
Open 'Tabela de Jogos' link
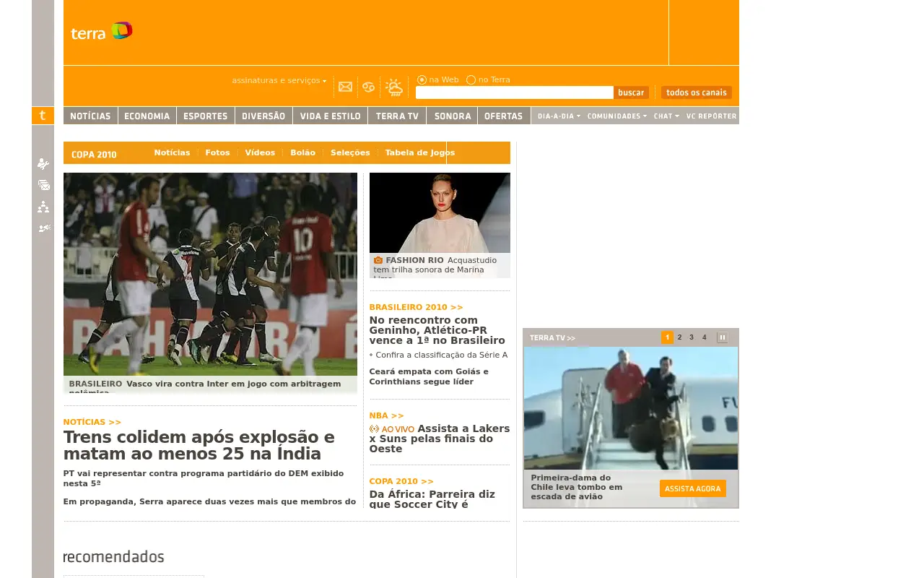click(x=420, y=152)
